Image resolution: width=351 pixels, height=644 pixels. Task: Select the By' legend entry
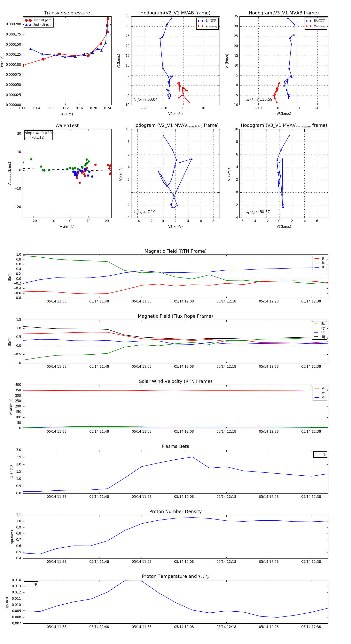[x=320, y=328]
